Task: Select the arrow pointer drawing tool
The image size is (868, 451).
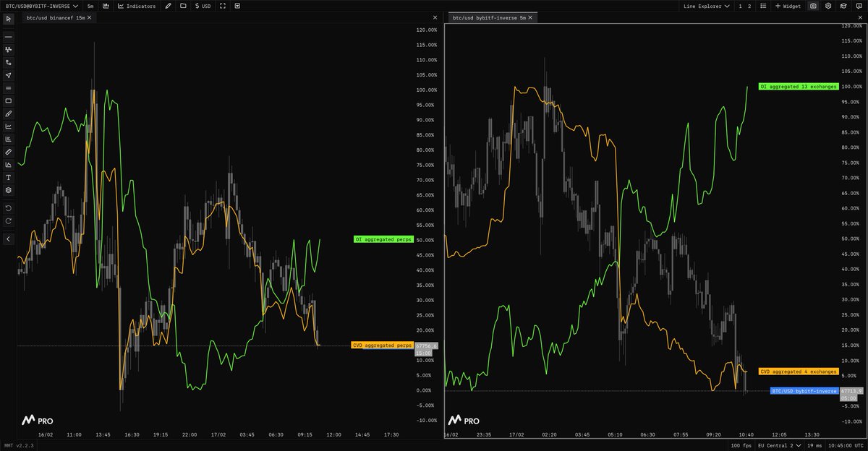Action: click(x=9, y=75)
